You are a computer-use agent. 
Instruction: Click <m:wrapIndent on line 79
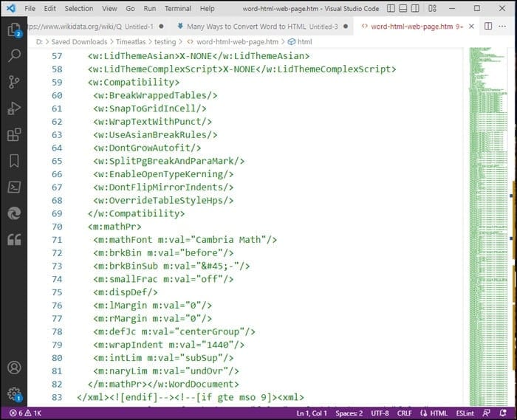coord(128,345)
